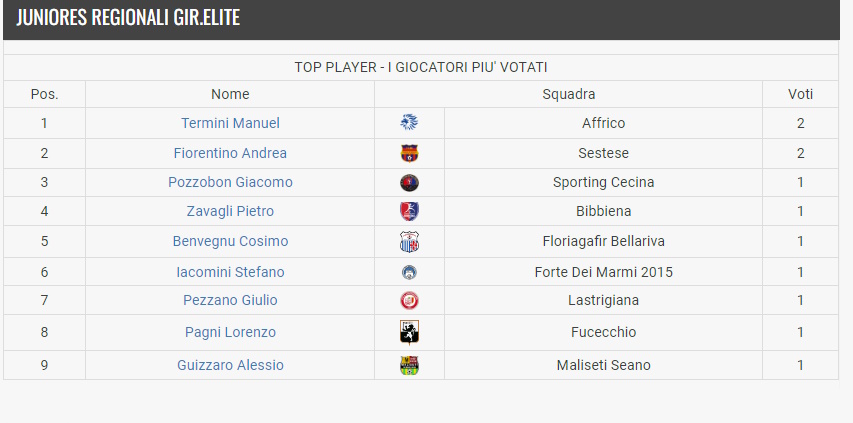Click the Forte Dei Marmi 2015 logo
Viewport: 853px width, 423px height.
pyautogui.click(x=409, y=272)
